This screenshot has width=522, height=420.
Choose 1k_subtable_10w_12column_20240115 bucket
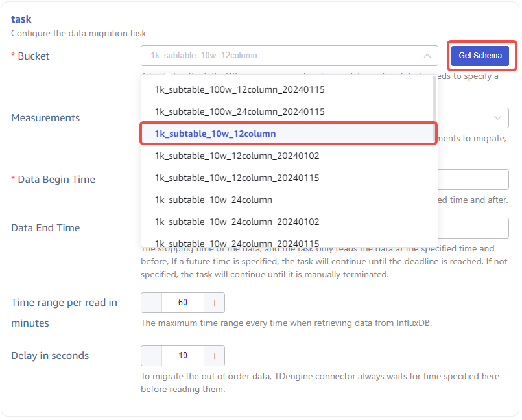pyautogui.click(x=237, y=178)
